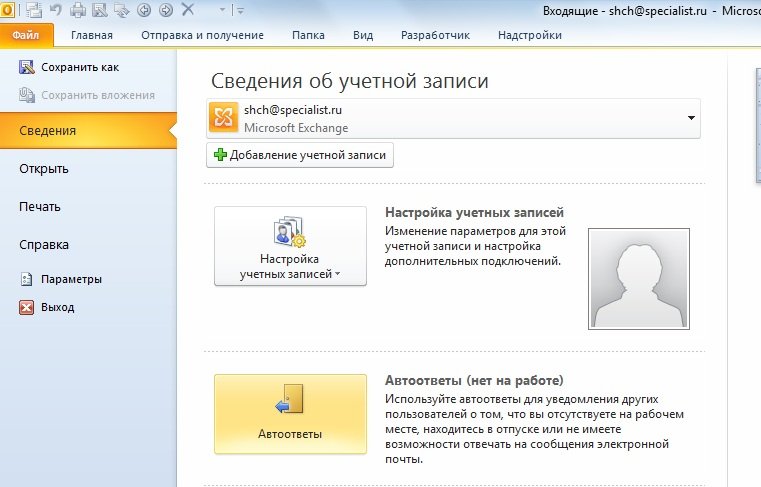The height and width of the screenshot is (487, 761).
Task: Click the Автоответы button
Action: click(290, 414)
